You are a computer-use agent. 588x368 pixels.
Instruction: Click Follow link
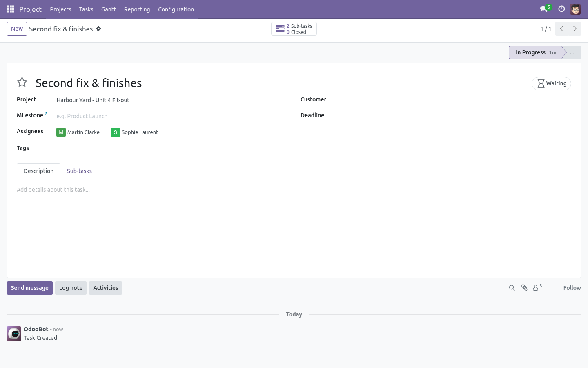tap(572, 288)
